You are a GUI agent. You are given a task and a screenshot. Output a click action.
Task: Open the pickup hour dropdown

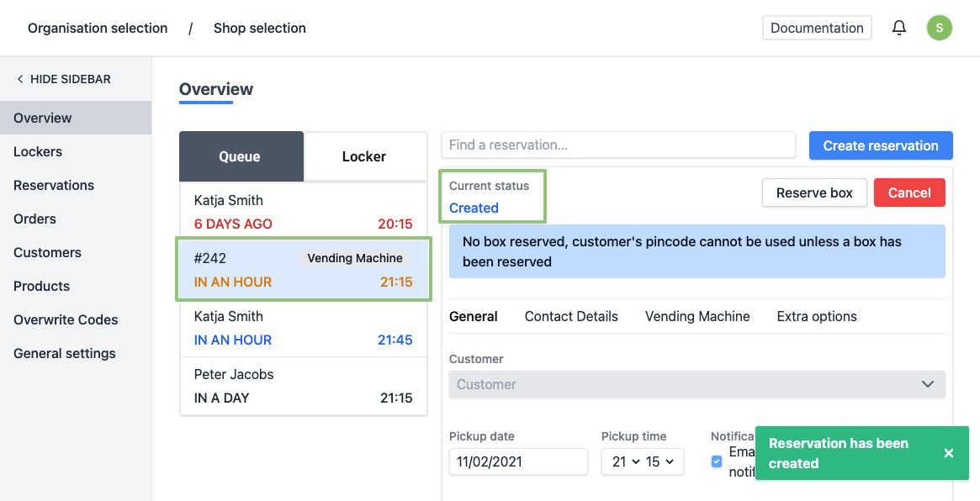(x=626, y=461)
